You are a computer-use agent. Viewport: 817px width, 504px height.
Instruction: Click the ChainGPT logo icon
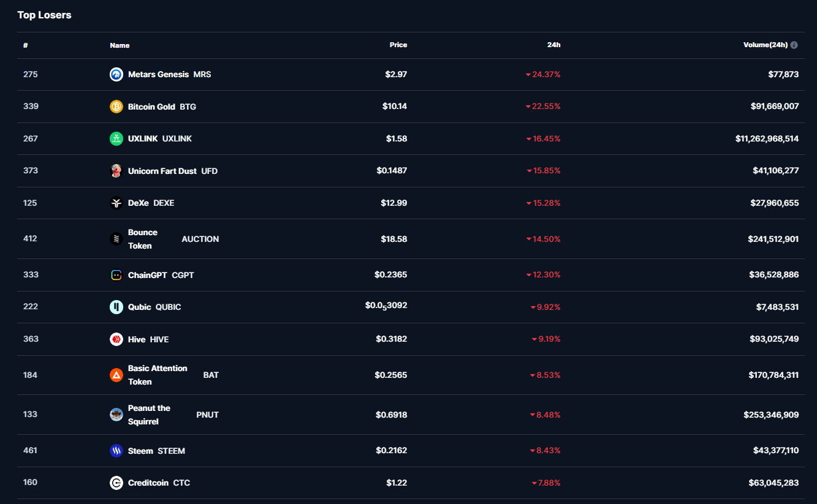[116, 275]
